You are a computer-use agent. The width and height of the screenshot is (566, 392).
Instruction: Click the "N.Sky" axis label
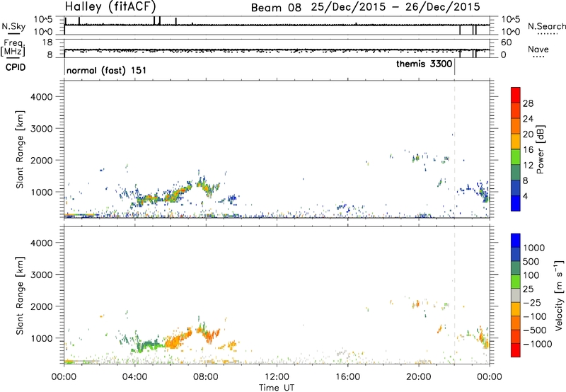pyautogui.click(x=13, y=26)
